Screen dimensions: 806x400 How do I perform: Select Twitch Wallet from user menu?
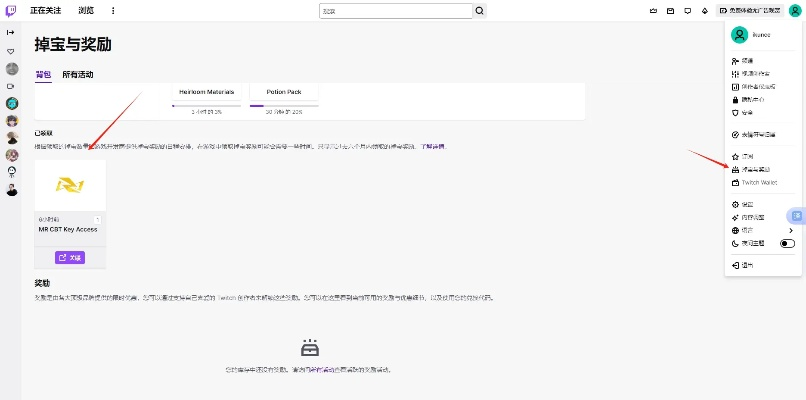click(x=762, y=182)
